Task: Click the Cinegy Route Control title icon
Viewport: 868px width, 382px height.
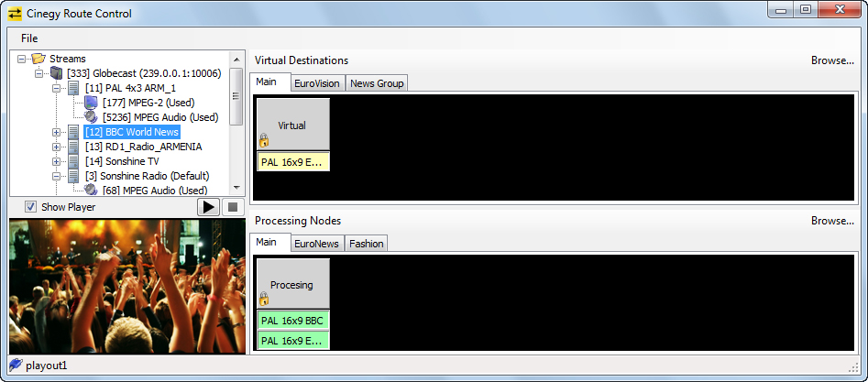Action: [x=15, y=14]
